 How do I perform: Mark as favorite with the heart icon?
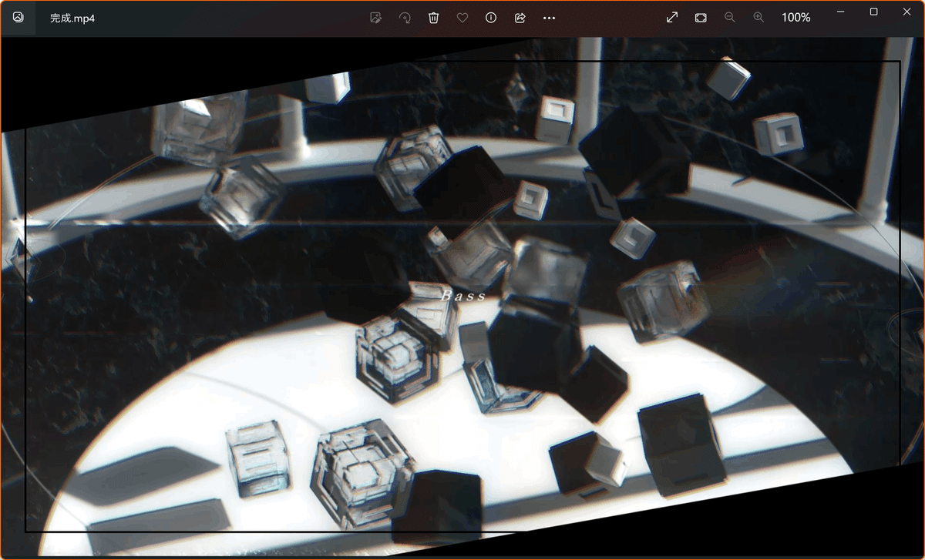(462, 18)
